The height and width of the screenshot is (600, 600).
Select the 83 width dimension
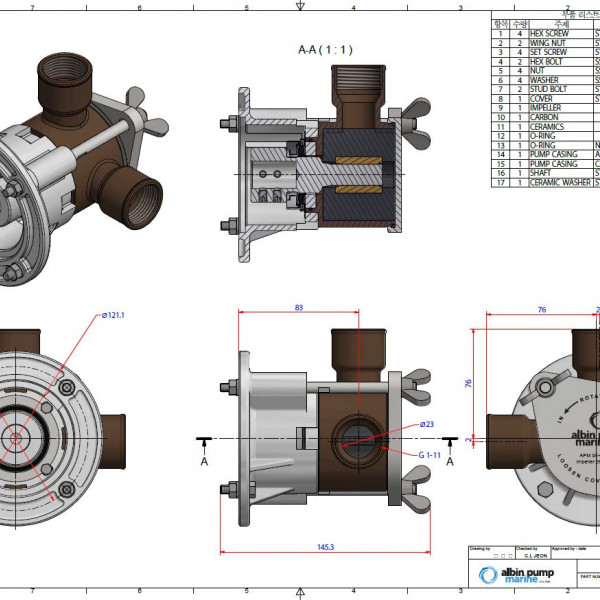(x=299, y=308)
